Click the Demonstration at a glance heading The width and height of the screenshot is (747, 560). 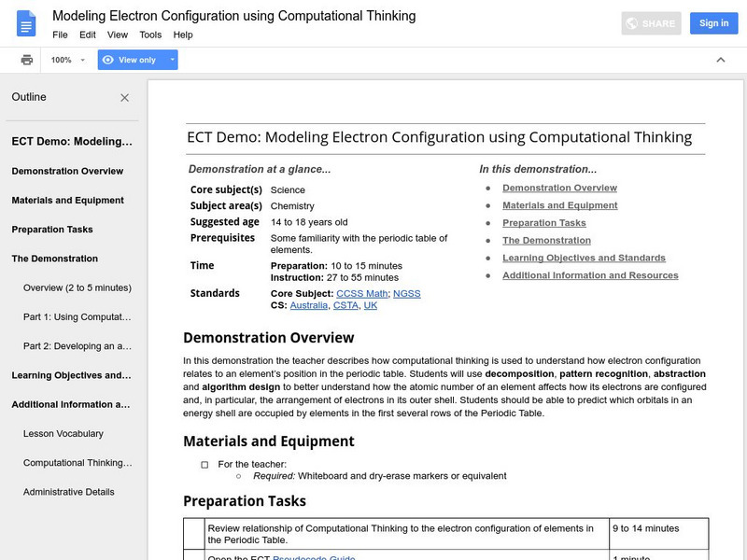(260, 169)
